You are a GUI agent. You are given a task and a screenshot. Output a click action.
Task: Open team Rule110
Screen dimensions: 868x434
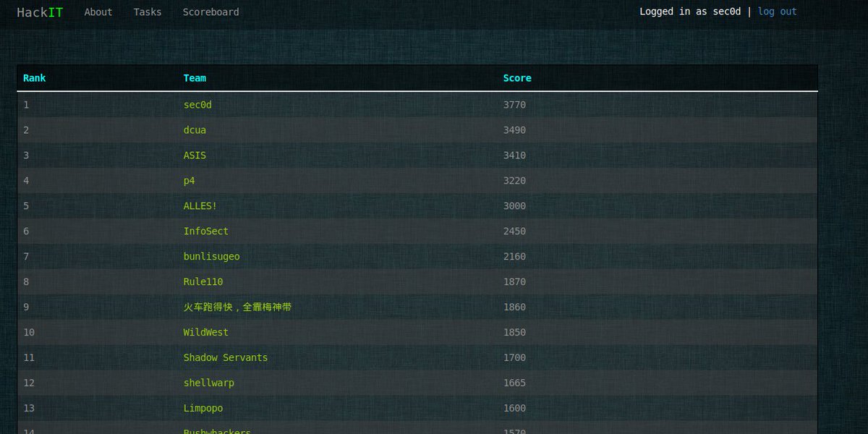tap(203, 282)
